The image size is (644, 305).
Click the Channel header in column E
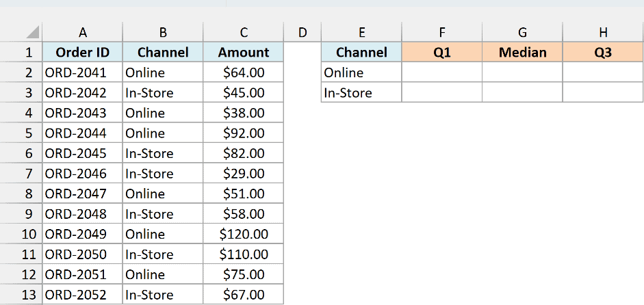(361, 52)
